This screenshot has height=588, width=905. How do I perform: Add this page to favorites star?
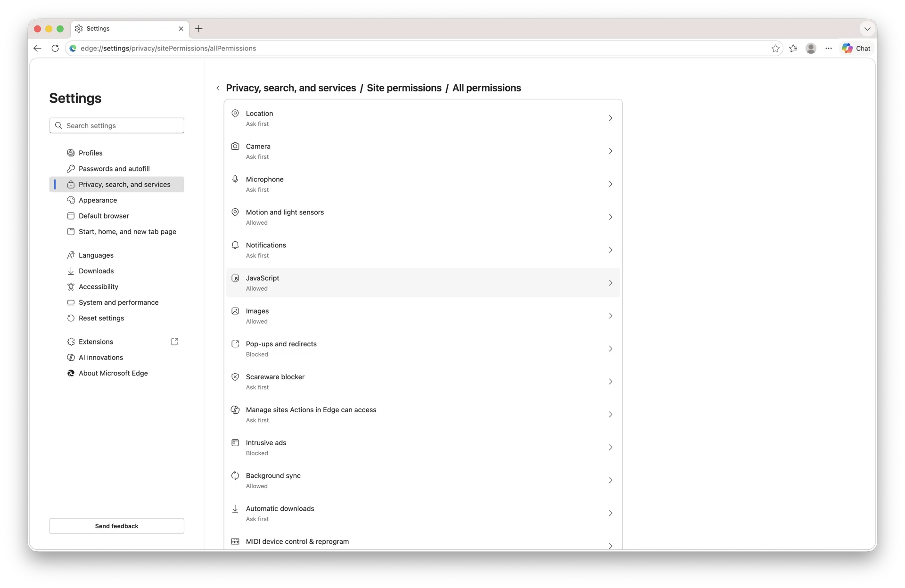click(x=775, y=49)
